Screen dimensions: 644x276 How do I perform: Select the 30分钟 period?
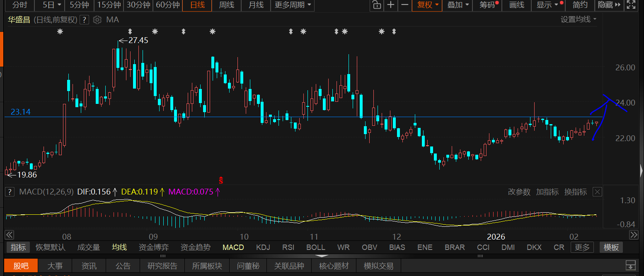click(x=138, y=5)
